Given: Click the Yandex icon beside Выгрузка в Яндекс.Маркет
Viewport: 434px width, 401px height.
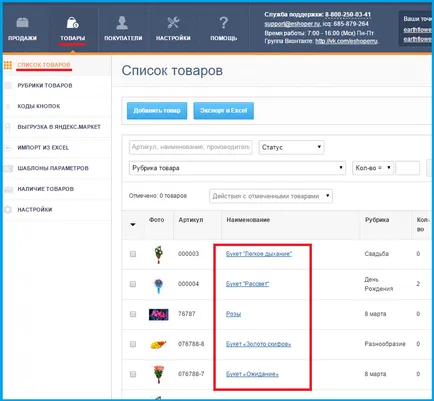Looking at the screenshot, I should tap(7, 127).
